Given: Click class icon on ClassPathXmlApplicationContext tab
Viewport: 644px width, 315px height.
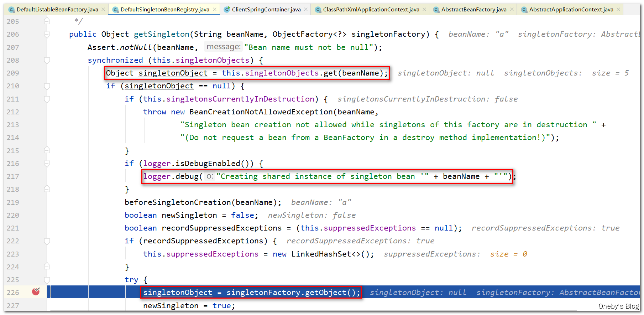Looking at the screenshot, I should 318,10.
